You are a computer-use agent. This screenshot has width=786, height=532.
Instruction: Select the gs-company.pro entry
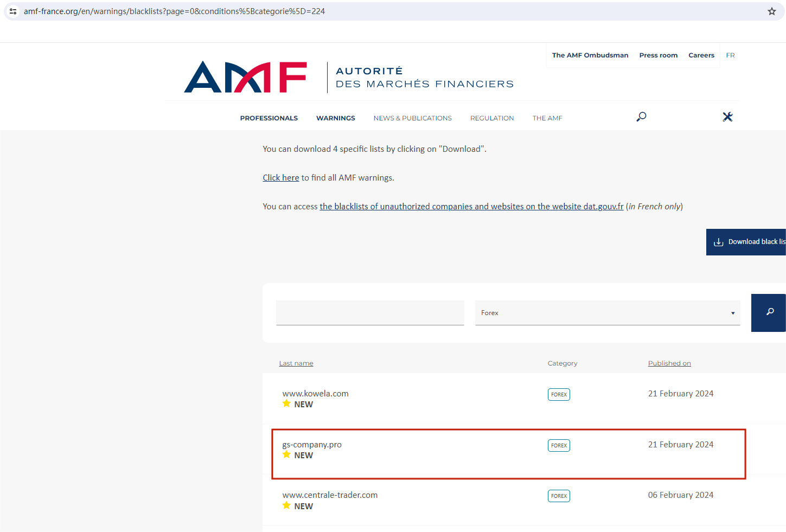(x=312, y=445)
